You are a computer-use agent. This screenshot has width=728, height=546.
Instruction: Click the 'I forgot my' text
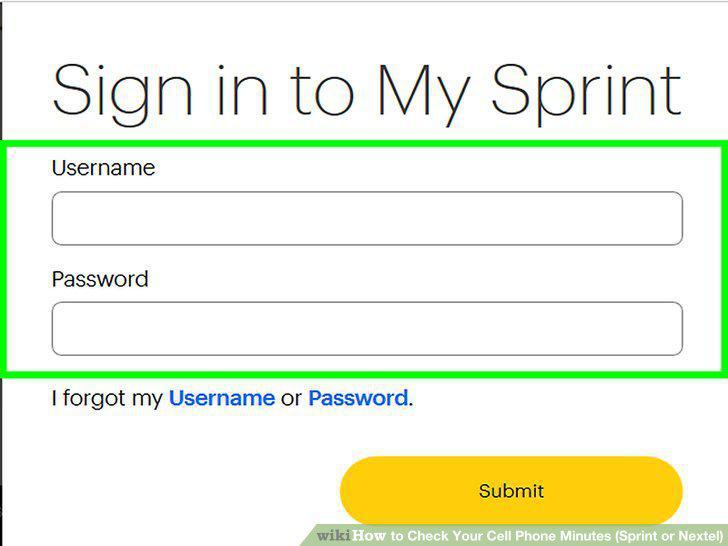(x=107, y=398)
